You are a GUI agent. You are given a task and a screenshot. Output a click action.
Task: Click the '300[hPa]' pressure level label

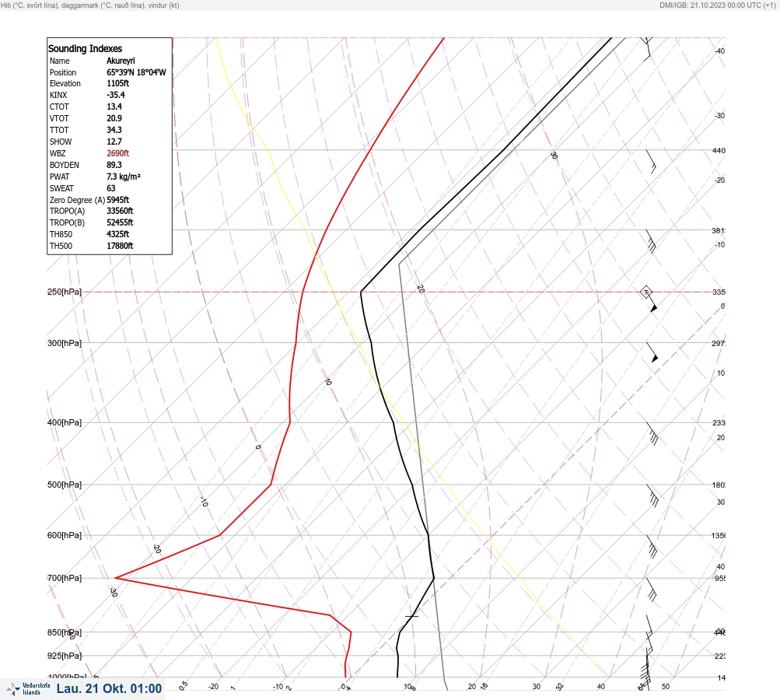(65, 343)
